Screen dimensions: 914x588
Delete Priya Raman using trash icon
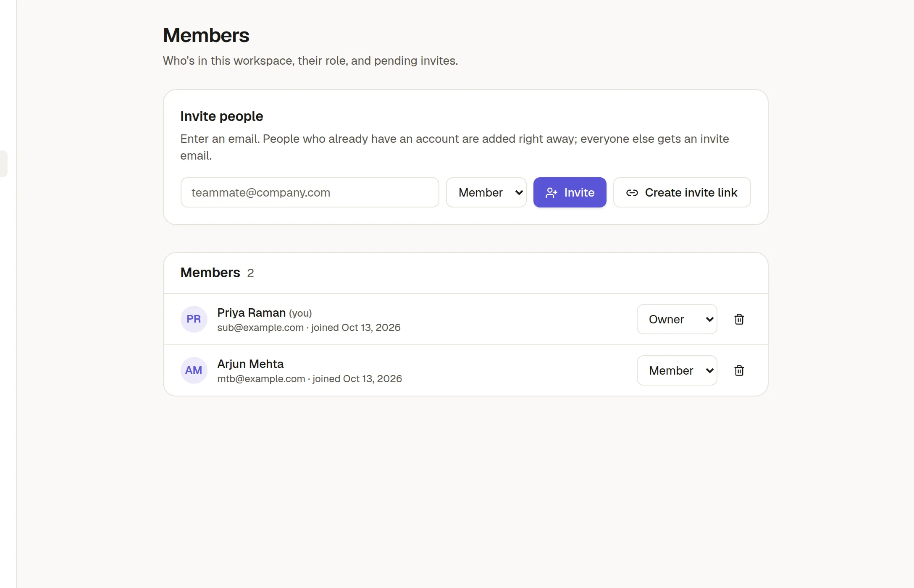point(739,319)
